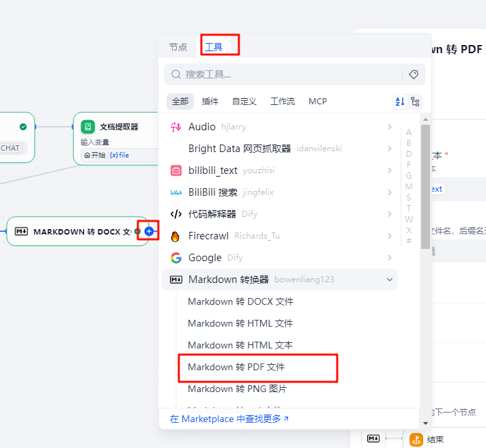486x448 pixels.
Task: Select Markdown 转 PNG 图片
Action: coord(237,389)
